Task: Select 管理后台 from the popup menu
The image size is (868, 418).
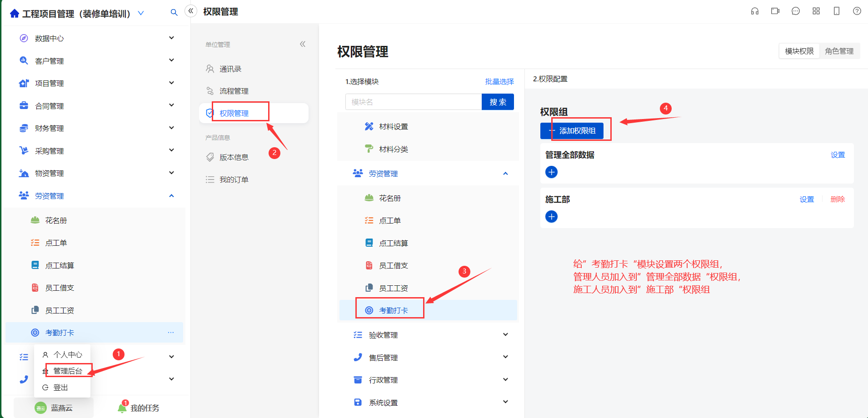Action: [63, 371]
